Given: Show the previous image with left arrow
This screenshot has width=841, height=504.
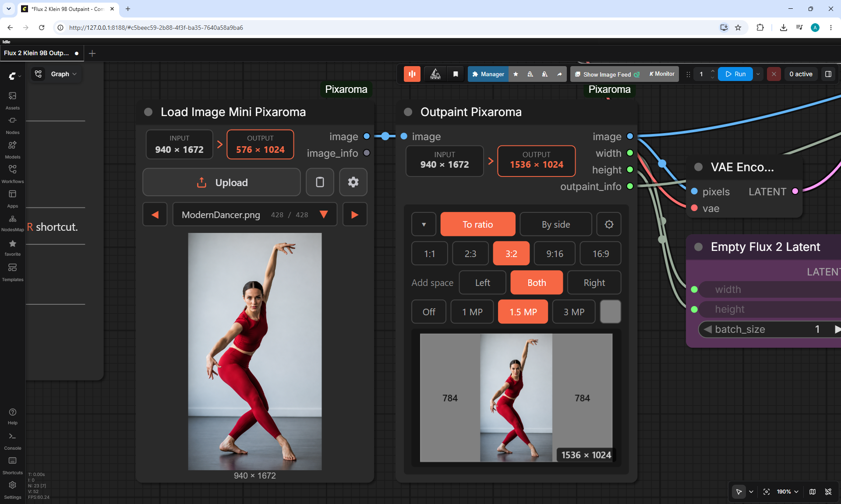Looking at the screenshot, I should coord(155,215).
